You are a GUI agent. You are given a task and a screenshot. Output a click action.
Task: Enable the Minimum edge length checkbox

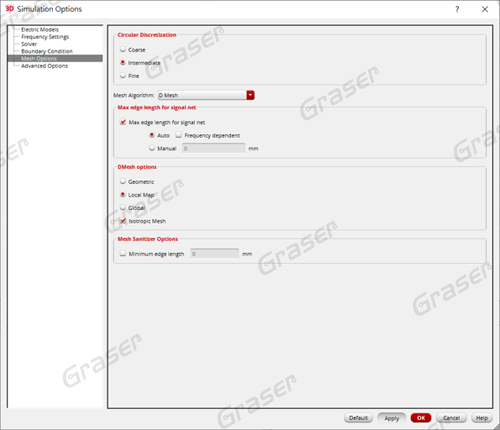tap(123, 254)
